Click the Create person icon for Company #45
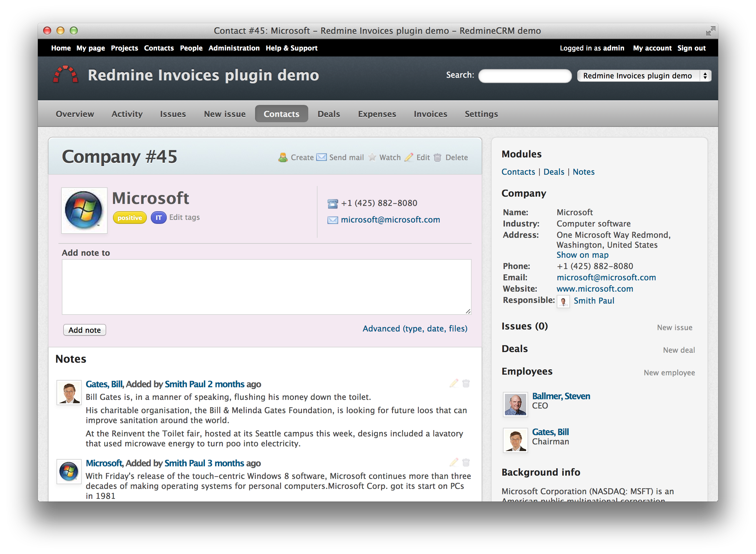756x554 pixels. pos(283,157)
